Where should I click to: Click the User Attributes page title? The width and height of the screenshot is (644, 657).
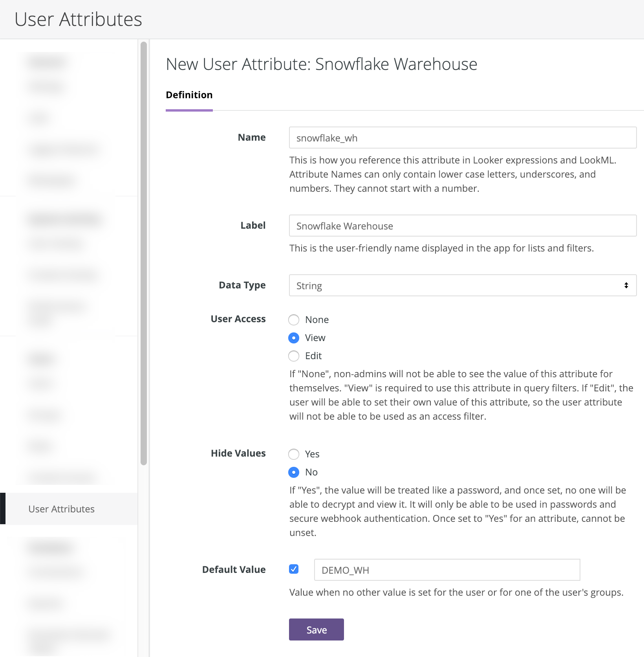(79, 19)
